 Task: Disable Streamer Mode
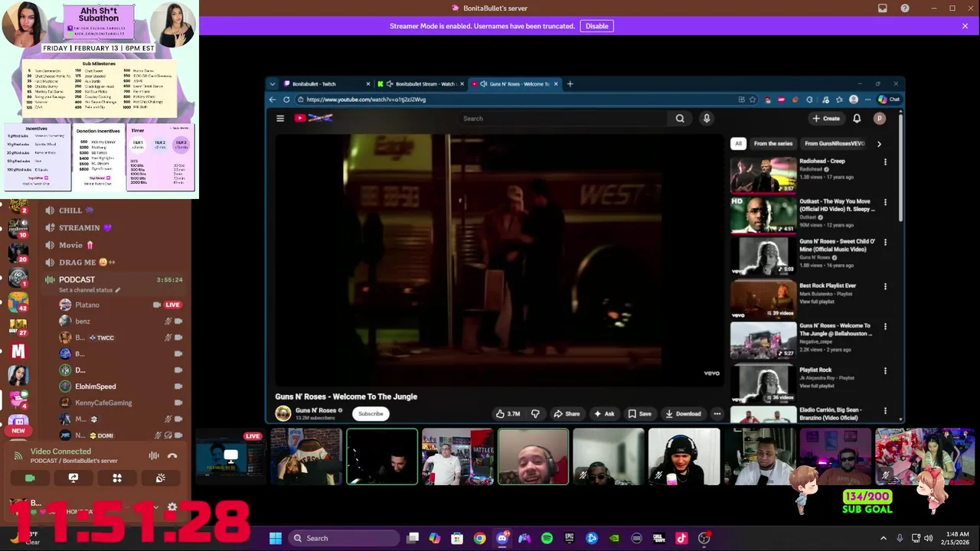(x=597, y=26)
